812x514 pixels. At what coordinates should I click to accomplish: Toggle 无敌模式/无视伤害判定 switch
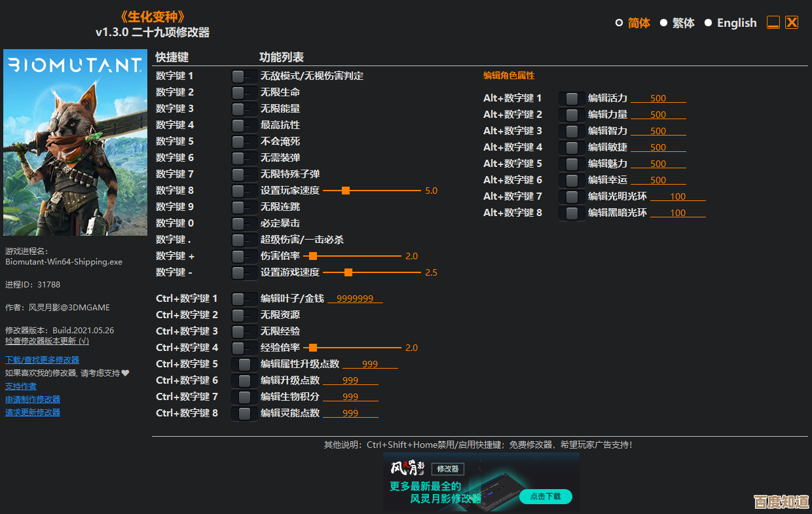244,76
